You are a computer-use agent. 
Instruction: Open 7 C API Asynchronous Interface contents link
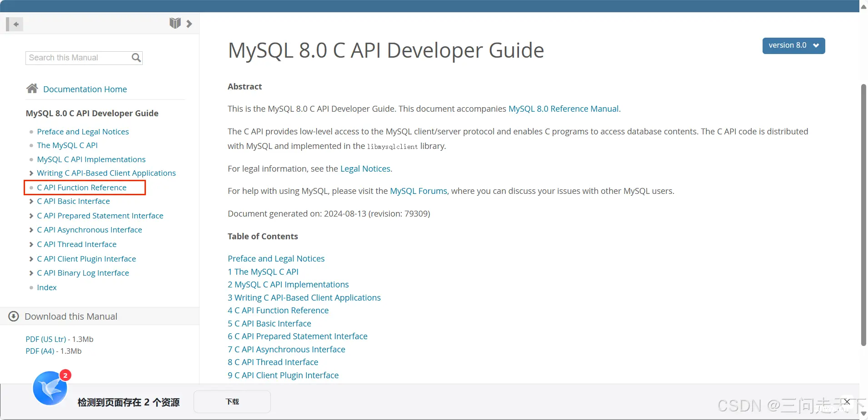coord(286,350)
